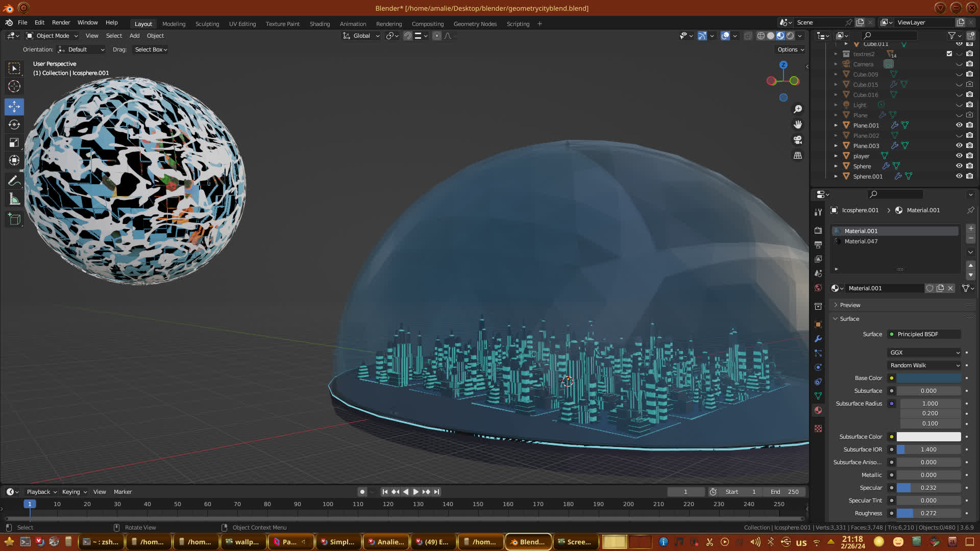This screenshot has height=551, width=980.
Task: Toggle visibility of Plane.003 in outliner
Action: click(x=959, y=145)
